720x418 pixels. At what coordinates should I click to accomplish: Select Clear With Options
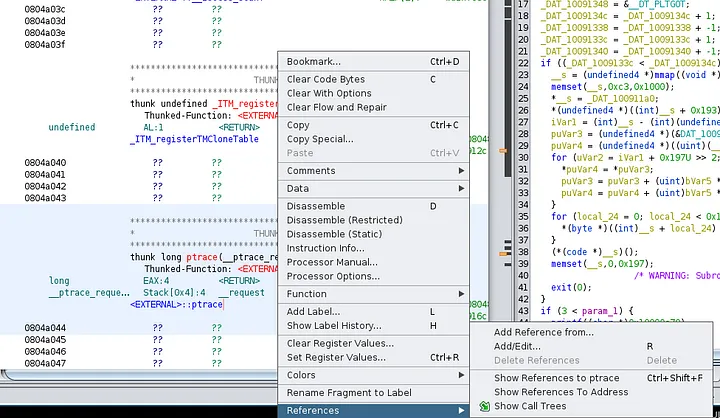(x=373, y=93)
